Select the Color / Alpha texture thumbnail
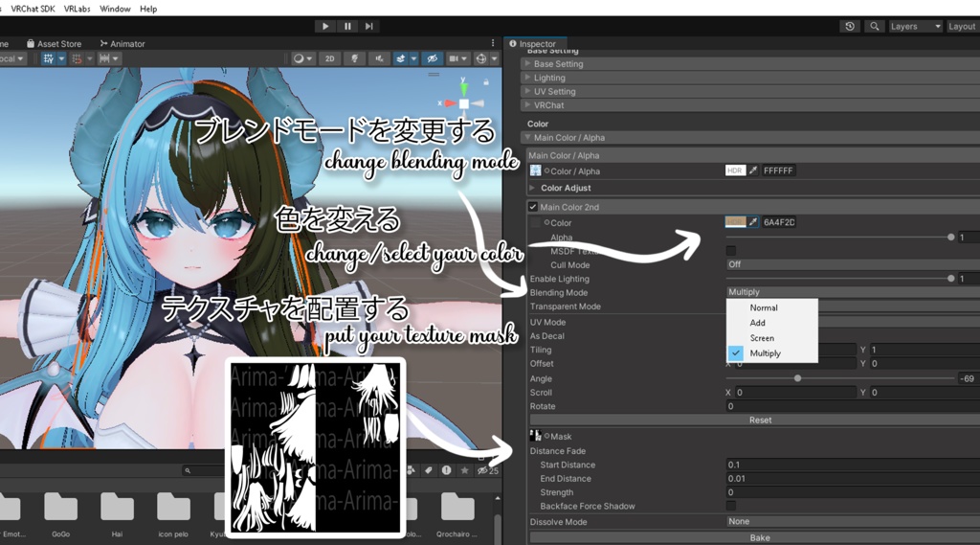Image resolution: width=980 pixels, height=545 pixels. coord(536,170)
